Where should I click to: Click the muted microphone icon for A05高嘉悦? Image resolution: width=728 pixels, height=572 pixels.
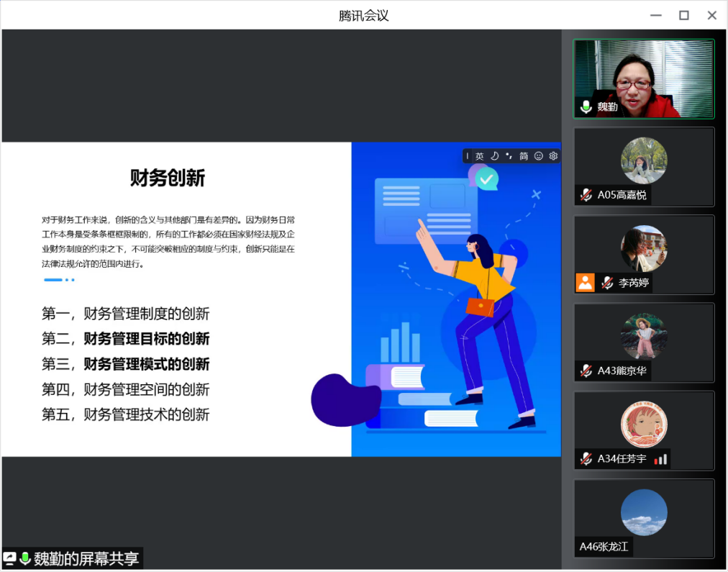[586, 195]
